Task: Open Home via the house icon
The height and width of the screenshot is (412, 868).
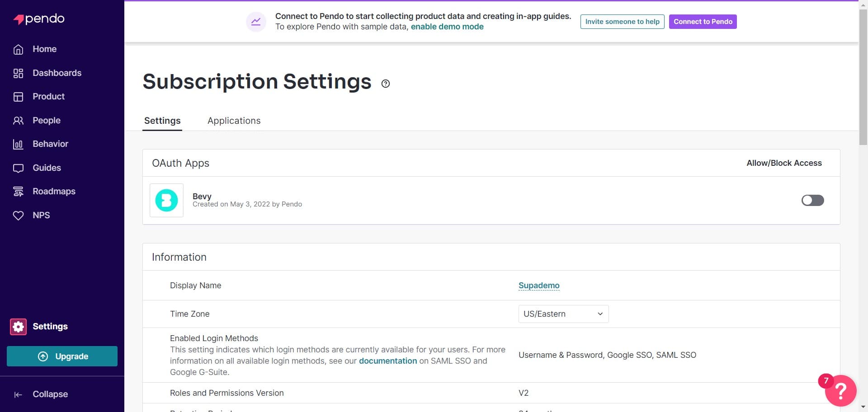Action: pyautogui.click(x=18, y=49)
